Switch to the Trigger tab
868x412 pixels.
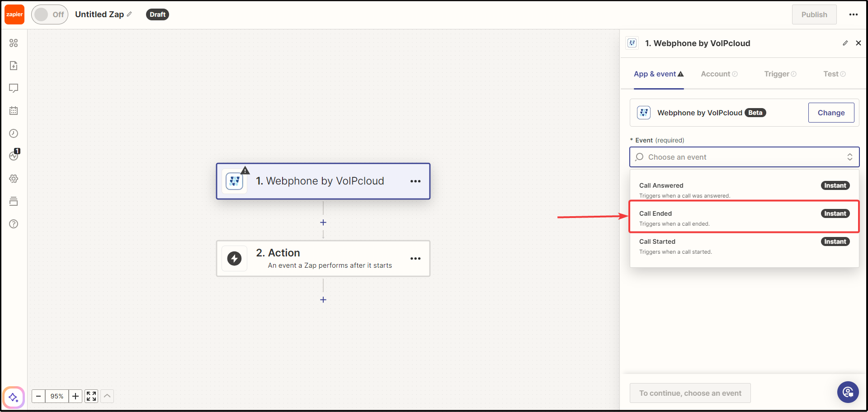(x=780, y=74)
